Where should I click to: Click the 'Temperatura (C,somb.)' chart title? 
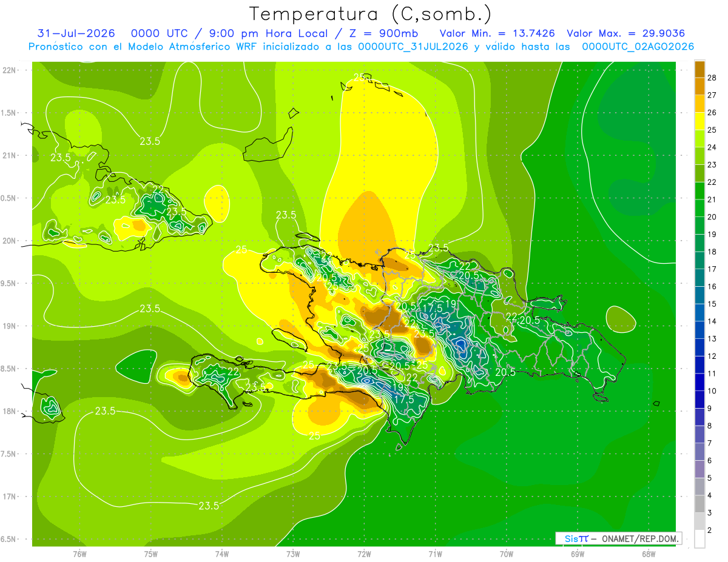coord(370,14)
